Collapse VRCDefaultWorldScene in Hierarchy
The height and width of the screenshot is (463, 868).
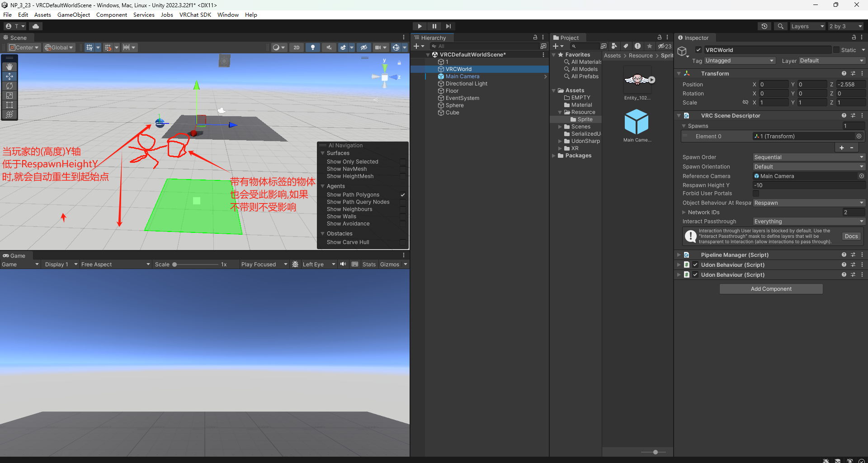(x=428, y=55)
